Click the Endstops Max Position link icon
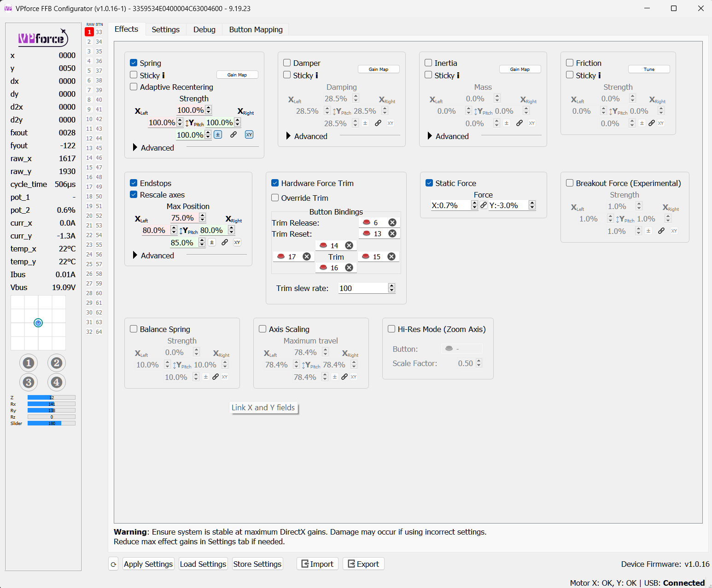Screen dimensions: 712x588 [225, 242]
